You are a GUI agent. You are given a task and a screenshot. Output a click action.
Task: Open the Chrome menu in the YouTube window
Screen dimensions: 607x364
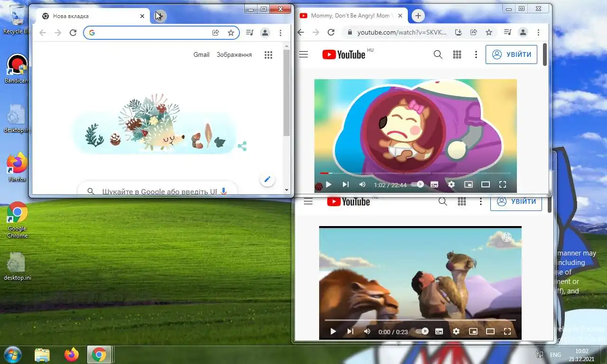click(538, 32)
